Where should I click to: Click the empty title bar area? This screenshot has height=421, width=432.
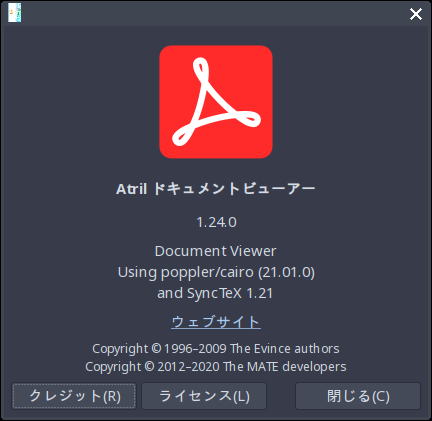pos(213,14)
